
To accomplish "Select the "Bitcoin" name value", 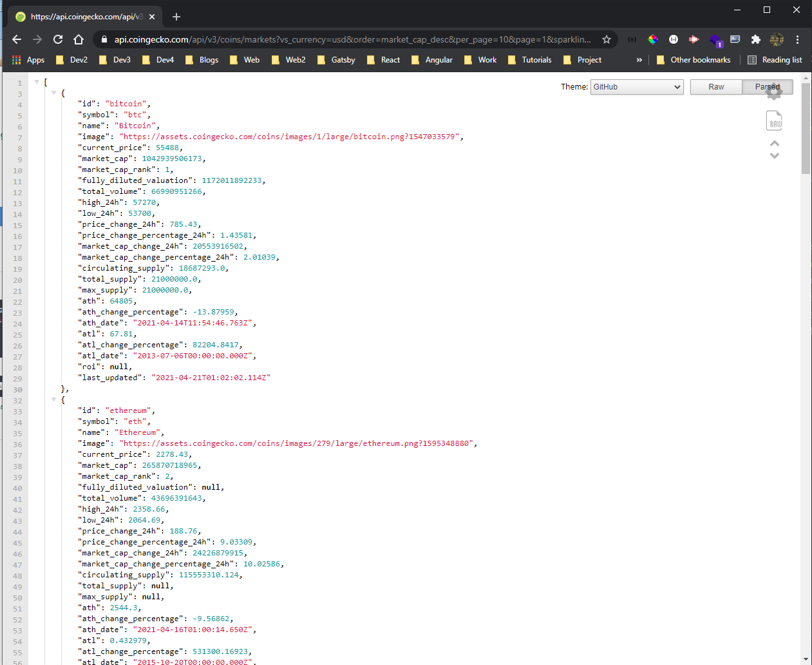I will 135,126.
